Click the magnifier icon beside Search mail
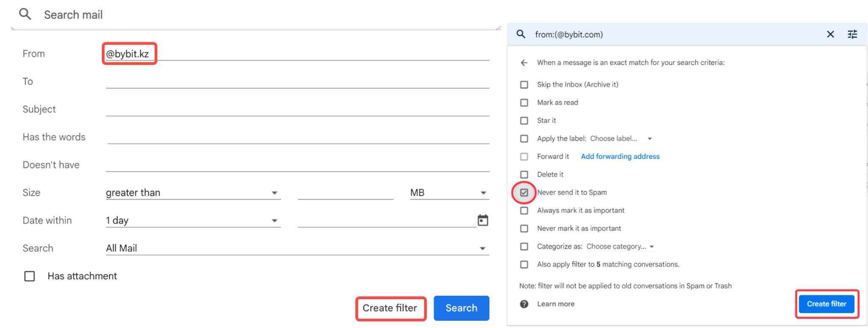The height and width of the screenshot is (328, 868). (x=25, y=14)
